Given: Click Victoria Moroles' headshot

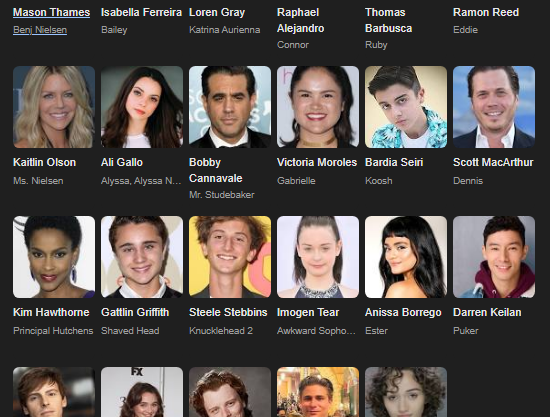Looking at the screenshot, I should pos(318,107).
